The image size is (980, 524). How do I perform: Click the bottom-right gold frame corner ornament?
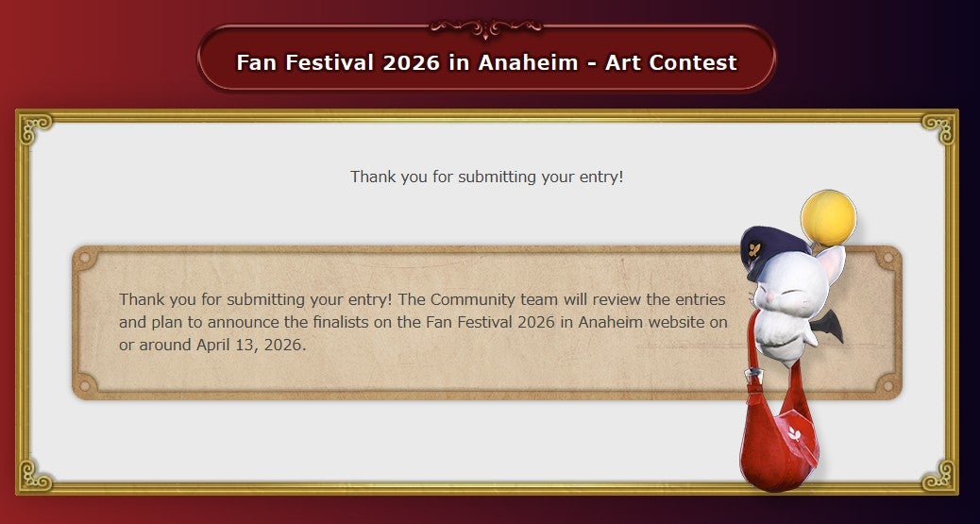[x=940, y=476]
